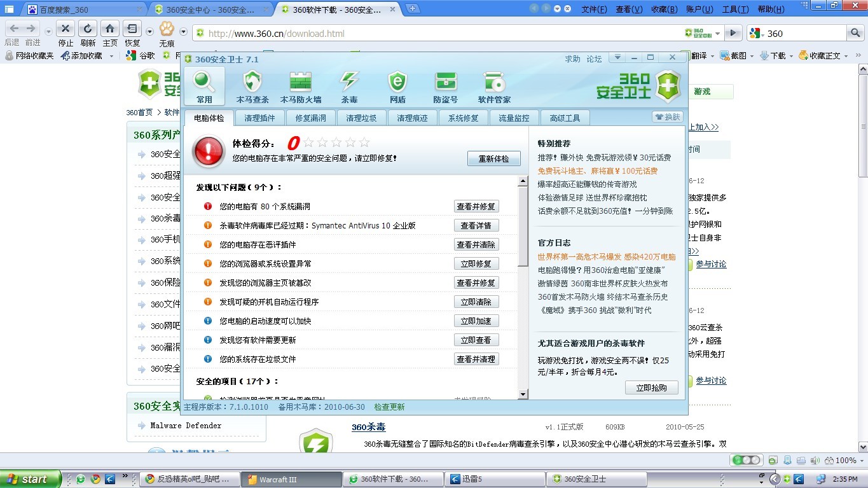Switch to the 清理插件 tab

coord(260,118)
